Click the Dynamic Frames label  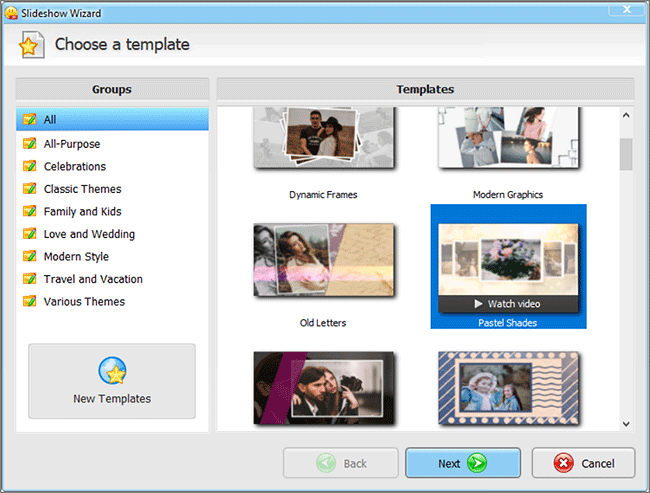click(x=323, y=195)
